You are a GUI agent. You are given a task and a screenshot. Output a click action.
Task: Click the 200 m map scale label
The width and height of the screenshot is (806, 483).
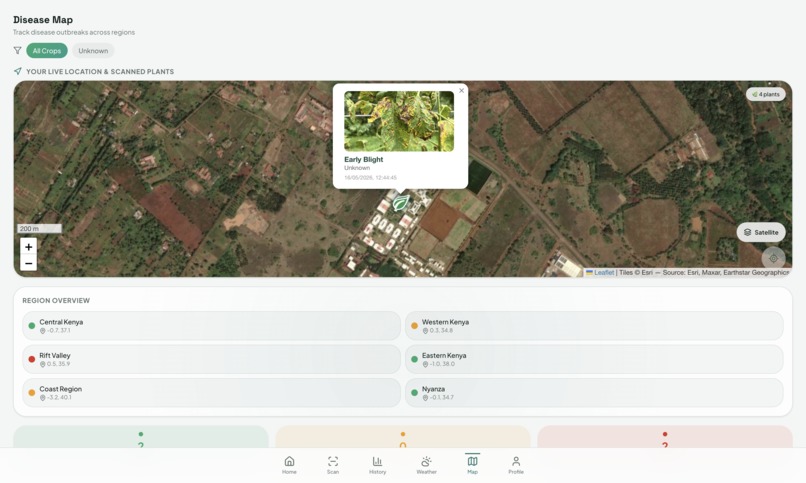(x=40, y=228)
